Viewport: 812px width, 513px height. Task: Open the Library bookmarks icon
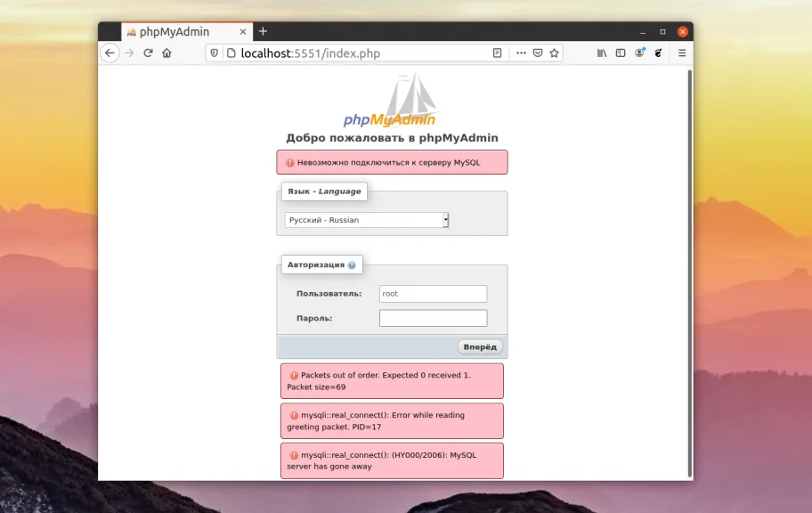click(x=602, y=53)
